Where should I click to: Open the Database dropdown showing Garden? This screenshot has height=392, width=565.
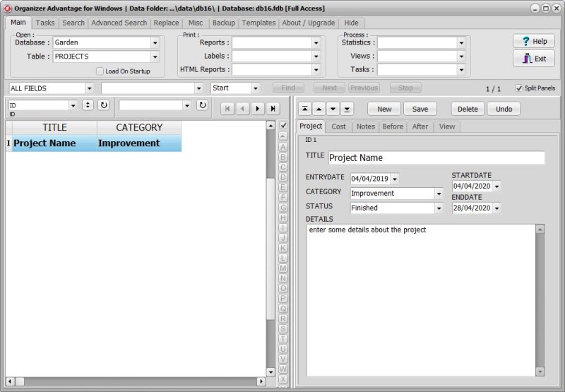pyautogui.click(x=155, y=42)
